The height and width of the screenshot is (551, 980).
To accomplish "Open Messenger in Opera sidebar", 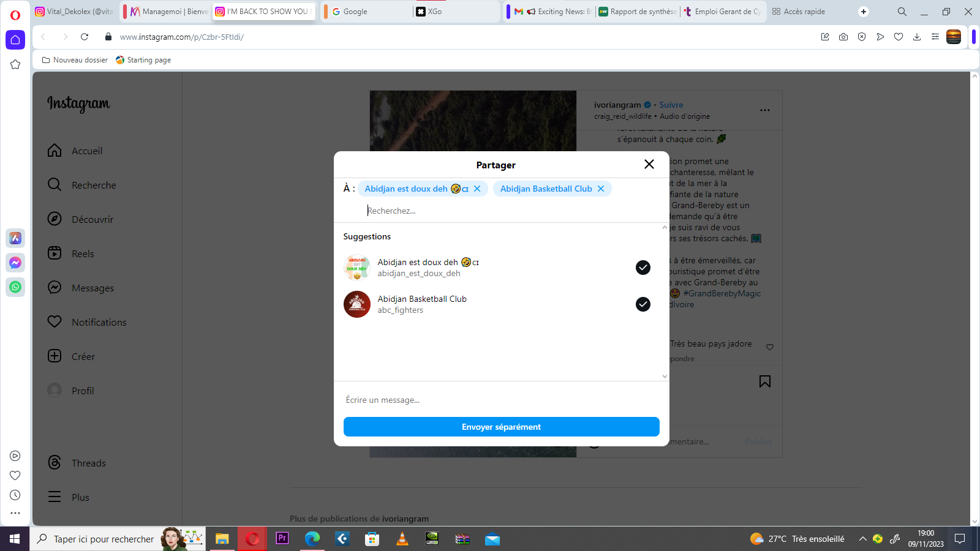I will click(15, 263).
